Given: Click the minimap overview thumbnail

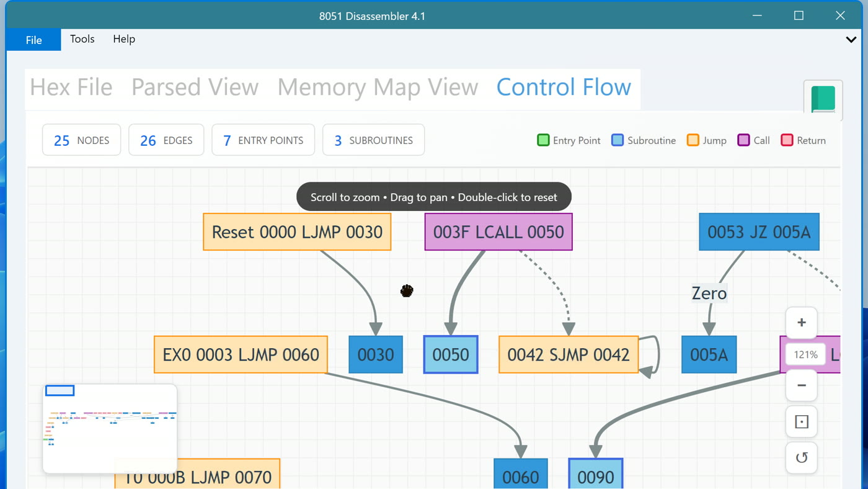Looking at the screenshot, I should pyautogui.click(x=110, y=429).
